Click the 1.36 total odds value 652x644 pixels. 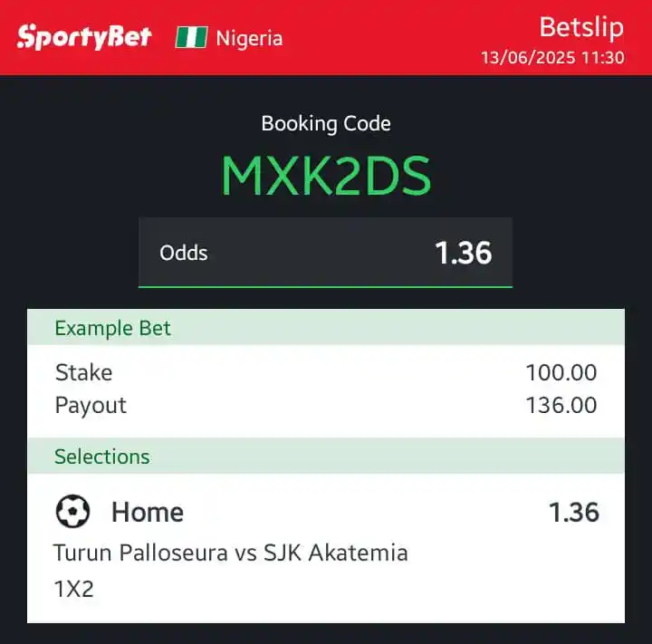point(464,253)
